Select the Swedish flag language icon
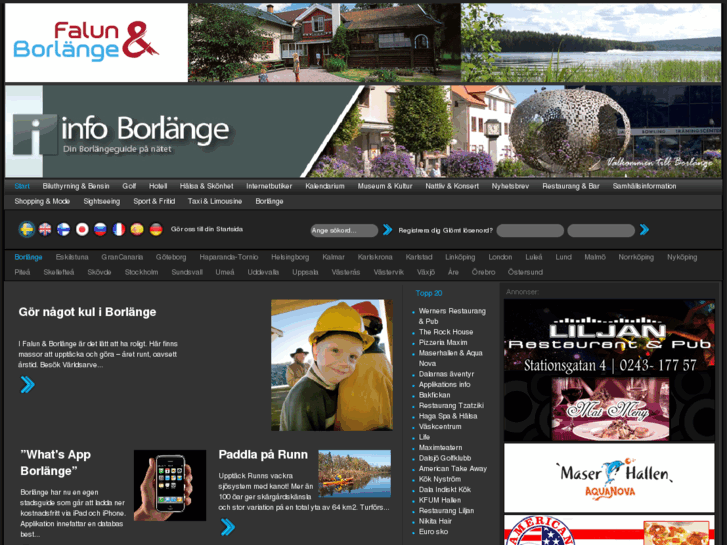The image size is (727, 545). pyautogui.click(x=27, y=229)
